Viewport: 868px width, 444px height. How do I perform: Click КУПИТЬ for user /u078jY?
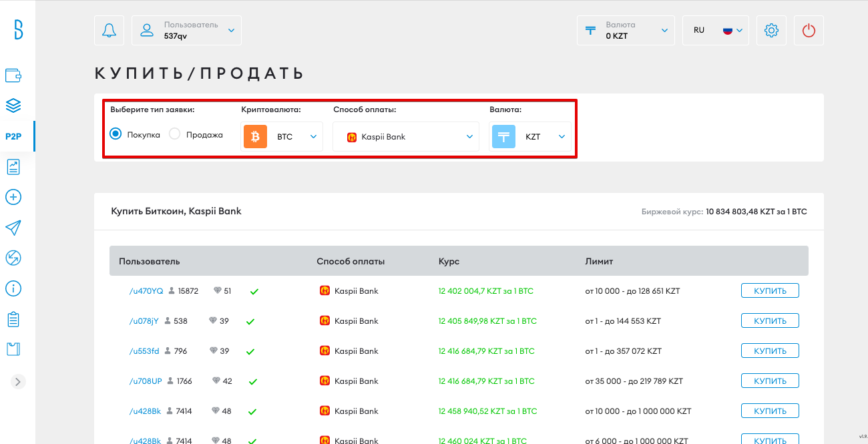(770, 321)
